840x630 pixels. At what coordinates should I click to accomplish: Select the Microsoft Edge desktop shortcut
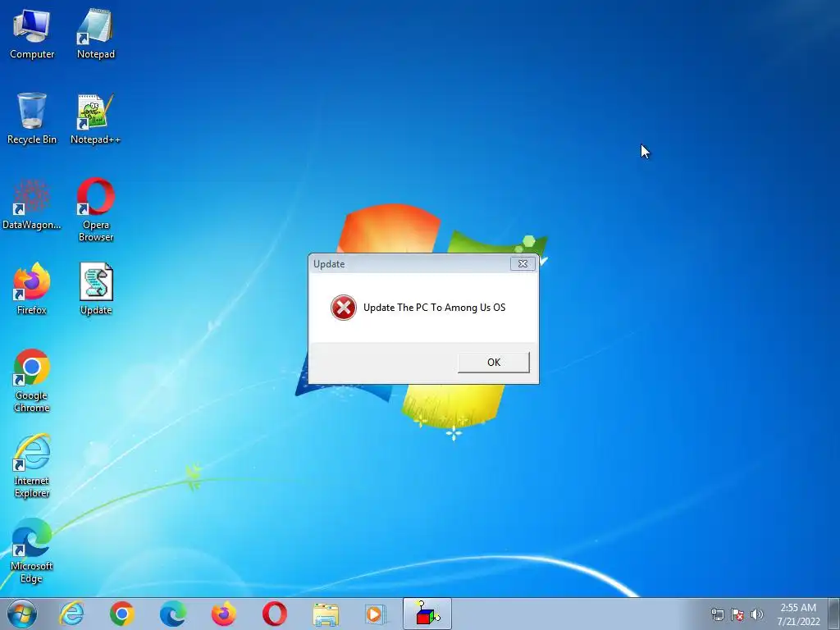coord(32,551)
